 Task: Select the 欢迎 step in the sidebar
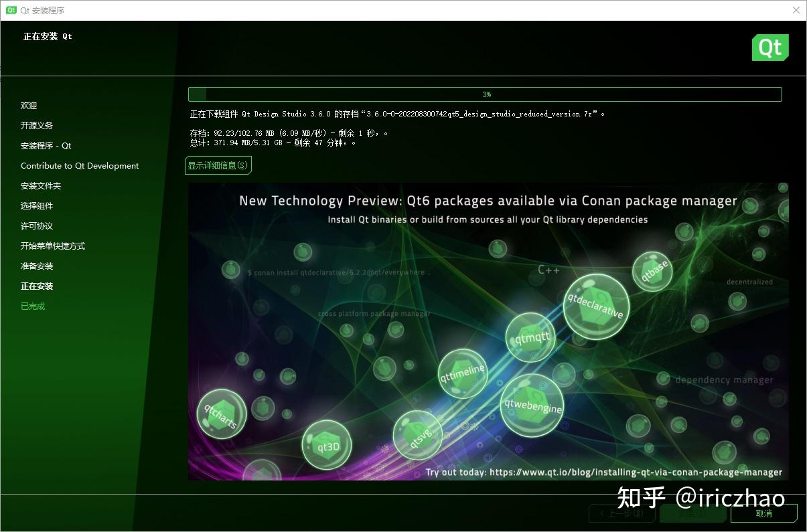[x=29, y=105]
